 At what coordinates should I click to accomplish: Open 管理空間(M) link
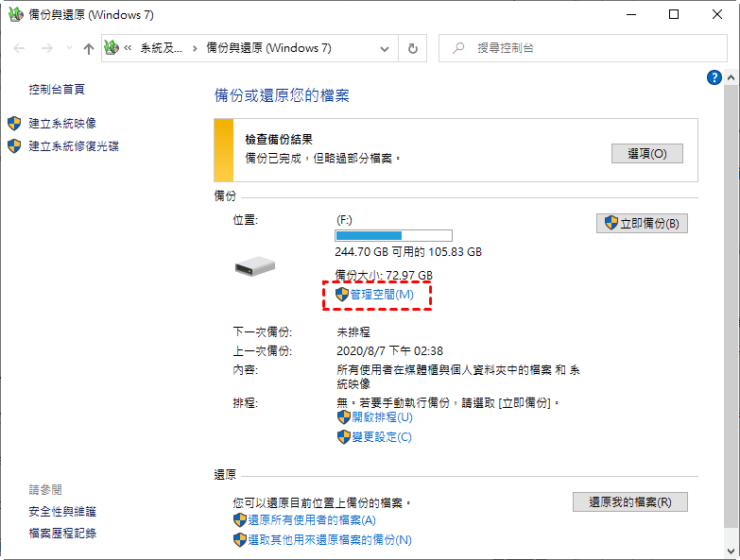point(381,295)
